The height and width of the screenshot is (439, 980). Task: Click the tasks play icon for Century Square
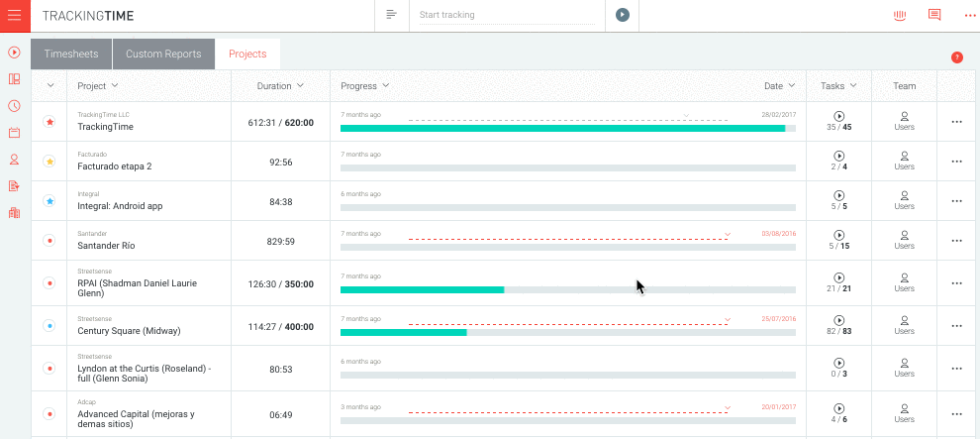(x=839, y=320)
